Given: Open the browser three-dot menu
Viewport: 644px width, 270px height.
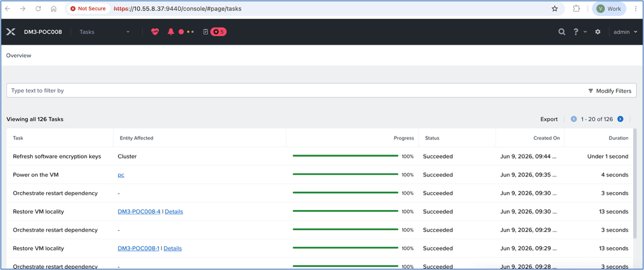Looking at the screenshot, I should 635,9.
